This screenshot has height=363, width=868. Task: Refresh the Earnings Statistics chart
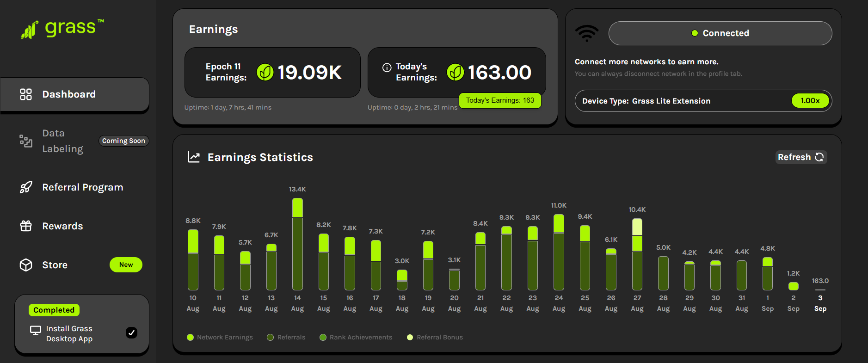(x=801, y=157)
